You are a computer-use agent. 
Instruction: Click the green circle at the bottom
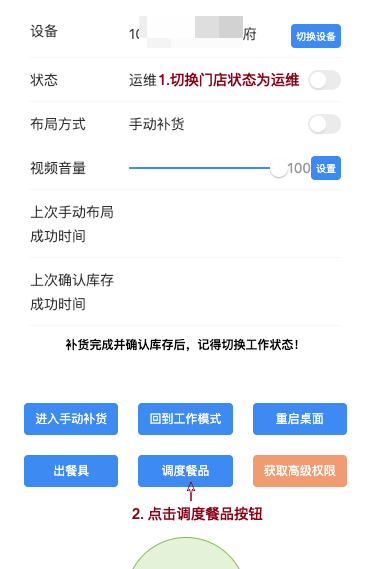[185, 553]
